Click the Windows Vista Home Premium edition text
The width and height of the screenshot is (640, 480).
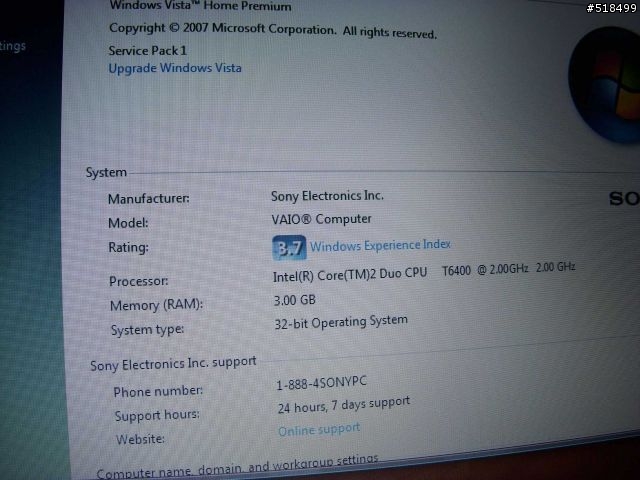tap(200, 6)
